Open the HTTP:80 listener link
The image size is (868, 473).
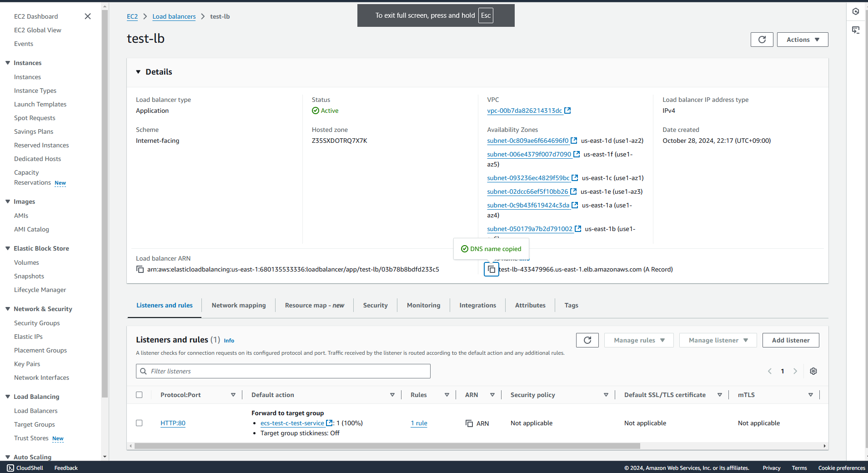click(173, 423)
